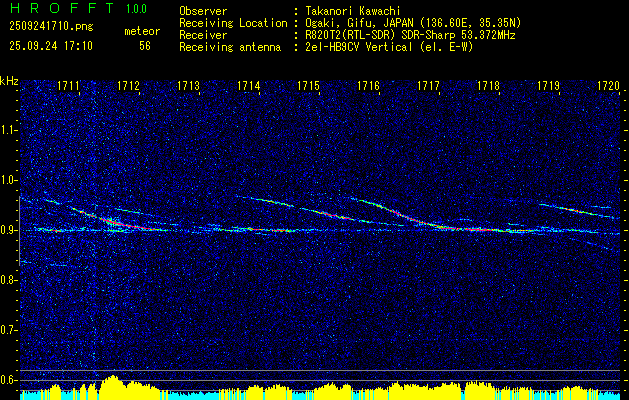Click time marker 1717
629x400 pixels.
pos(428,85)
